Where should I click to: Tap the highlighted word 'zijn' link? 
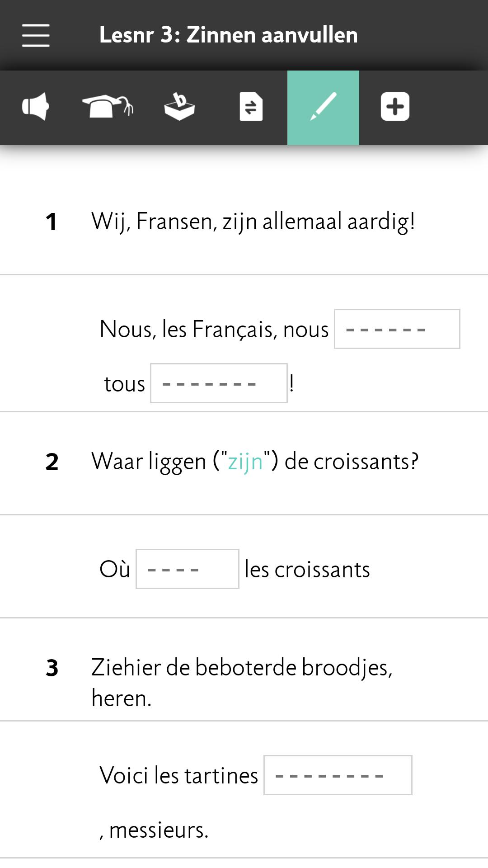click(x=245, y=462)
